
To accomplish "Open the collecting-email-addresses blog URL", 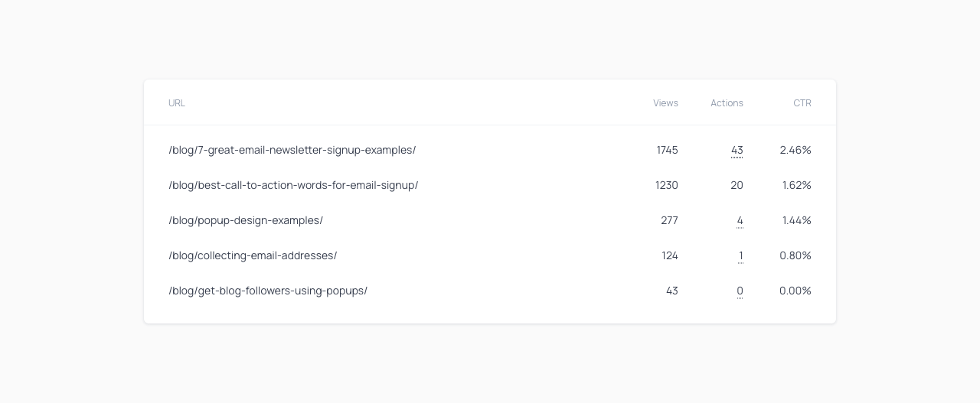I will coord(253,255).
